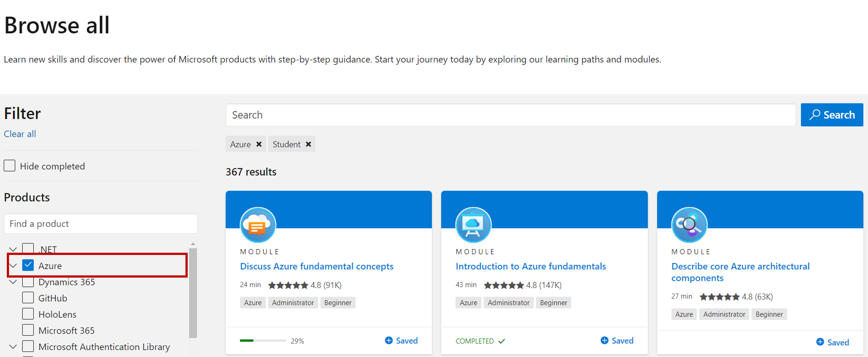Click the star rating of Discuss Azure fundamental concepts

(288, 285)
